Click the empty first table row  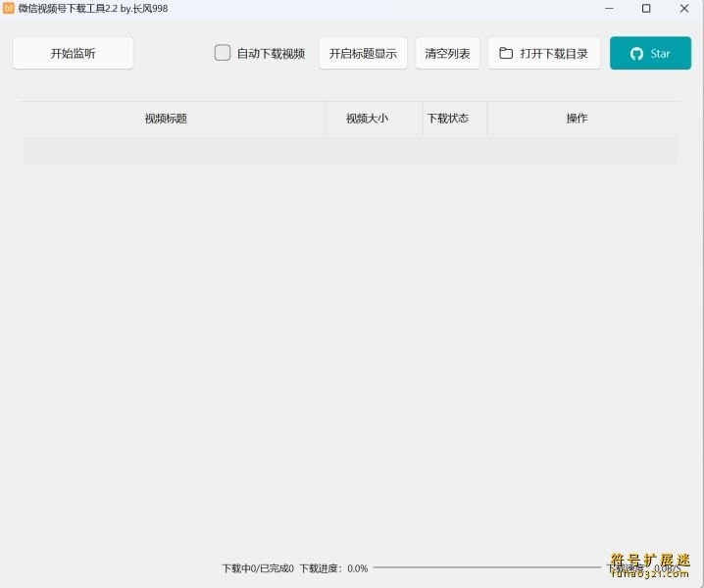(x=350, y=151)
